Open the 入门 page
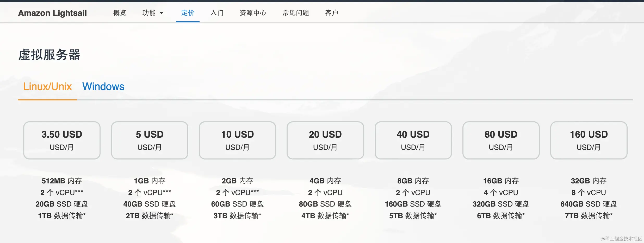644x243 pixels. 217,13
